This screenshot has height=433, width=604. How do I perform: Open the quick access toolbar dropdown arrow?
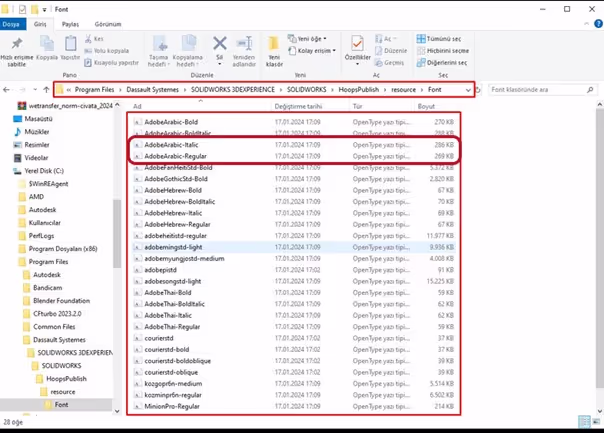pyautogui.click(x=45, y=10)
